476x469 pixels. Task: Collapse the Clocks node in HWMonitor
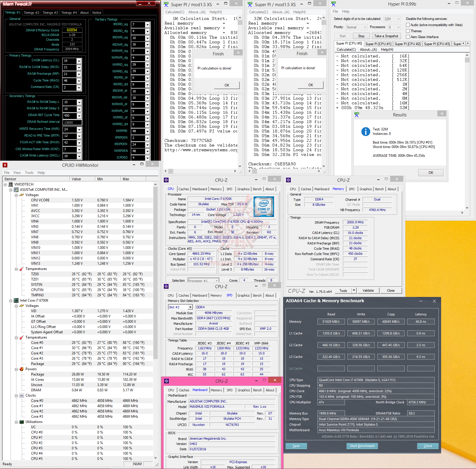click(16, 395)
